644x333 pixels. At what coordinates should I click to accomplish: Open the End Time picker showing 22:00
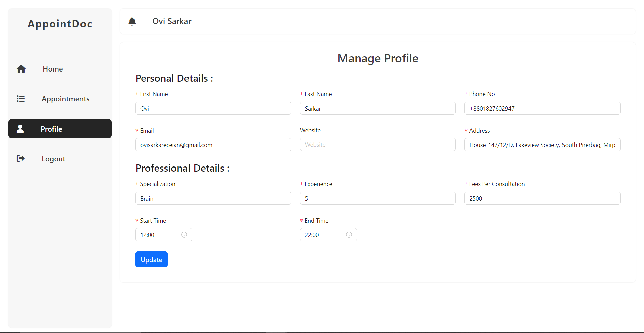click(x=328, y=235)
